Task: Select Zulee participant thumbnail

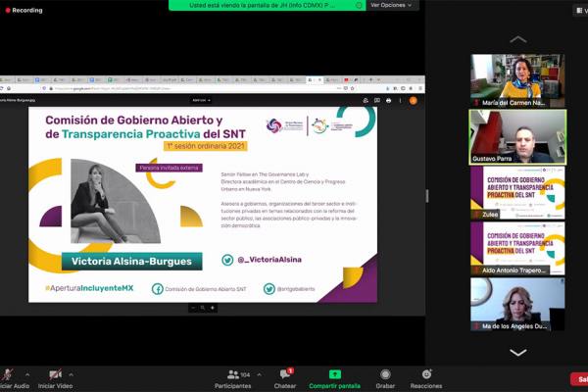Action: coord(517,193)
